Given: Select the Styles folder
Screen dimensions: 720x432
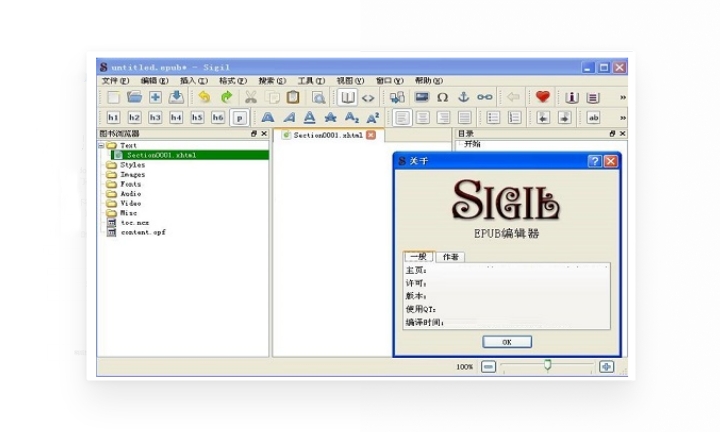Looking at the screenshot, I should pyautogui.click(x=133, y=165).
